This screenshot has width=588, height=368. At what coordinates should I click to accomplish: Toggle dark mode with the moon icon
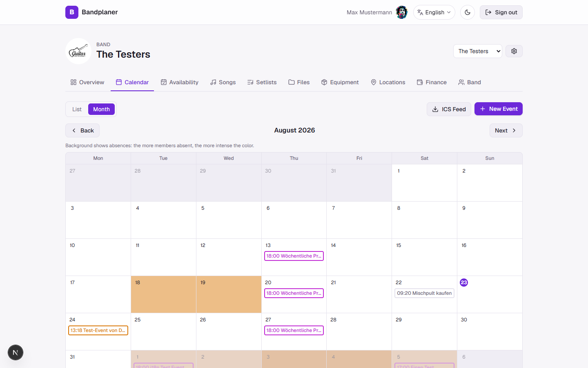coord(468,12)
